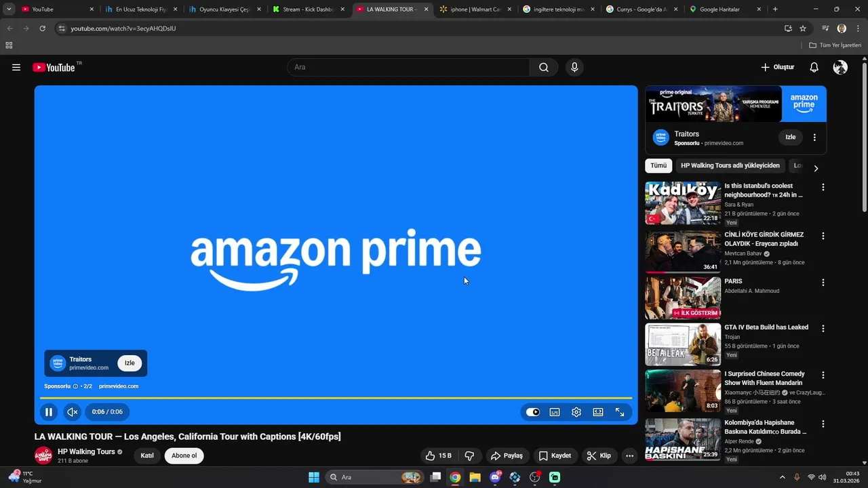868x488 pixels.
Task: Click the Create Oluştur button
Action: 777,67
